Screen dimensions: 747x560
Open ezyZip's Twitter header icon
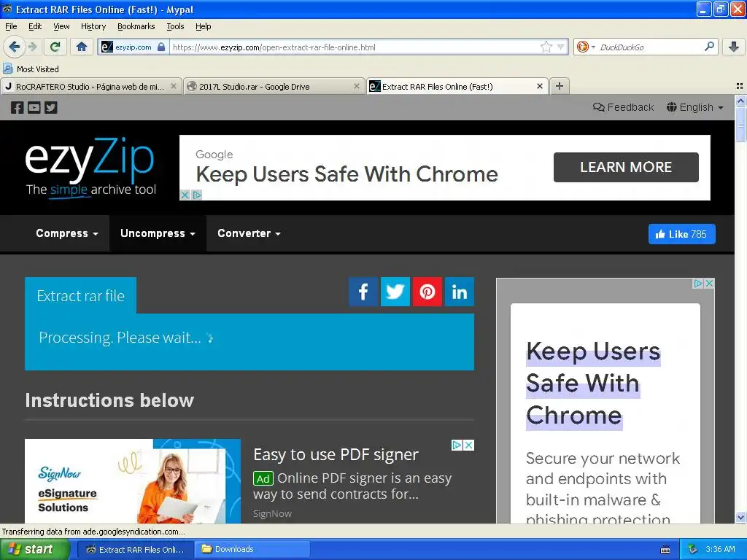[x=51, y=108]
